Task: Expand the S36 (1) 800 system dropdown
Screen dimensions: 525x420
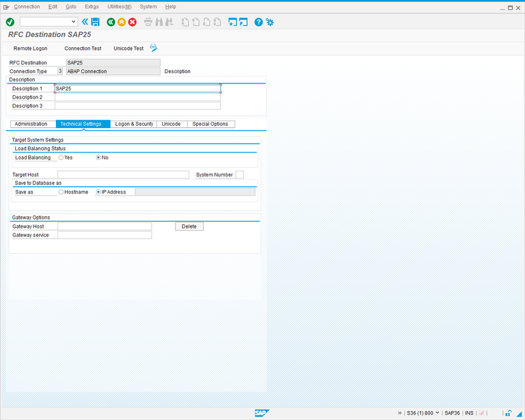Action: (x=437, y=413)
